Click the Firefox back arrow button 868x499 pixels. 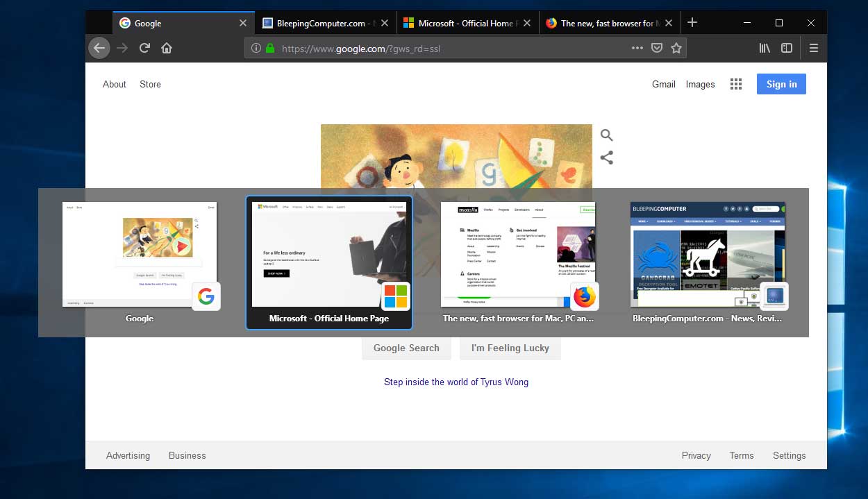(99, 48)
